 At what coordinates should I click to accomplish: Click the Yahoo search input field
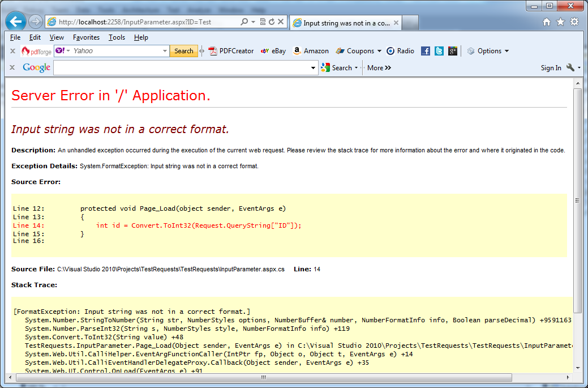coord(117,51)
